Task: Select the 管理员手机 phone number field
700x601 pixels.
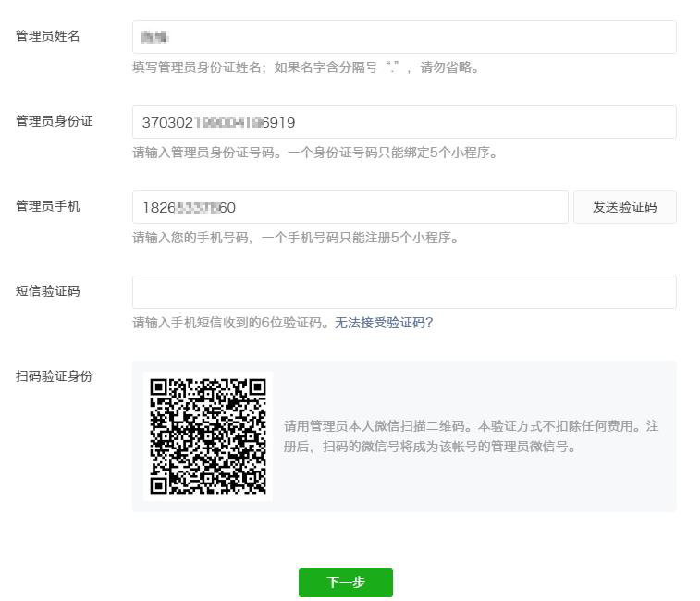Action: pyautogui.click(x=350, y=207)
